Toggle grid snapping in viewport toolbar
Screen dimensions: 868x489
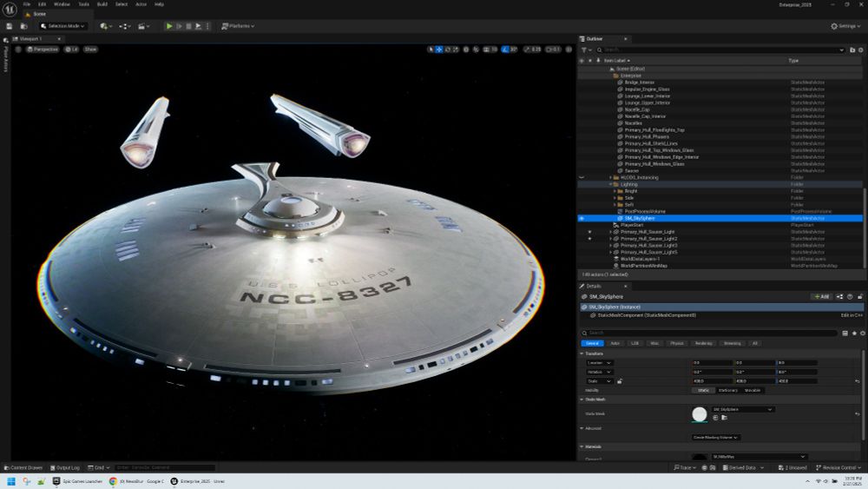point(487,50)
